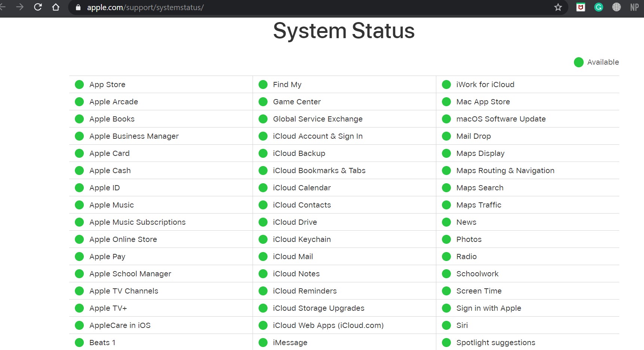The image size is (644, 350).
Task: Select the Beats 1 entry
Action: [102, 343]
